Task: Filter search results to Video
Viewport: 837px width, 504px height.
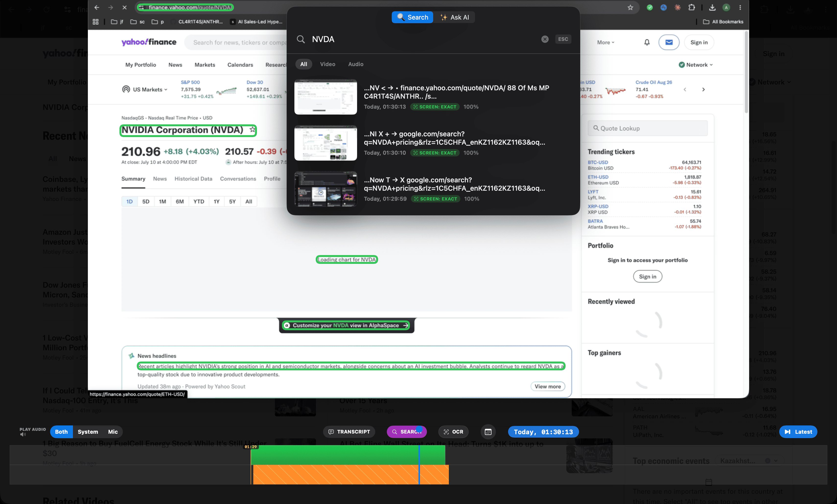Action: coord(327,64)
